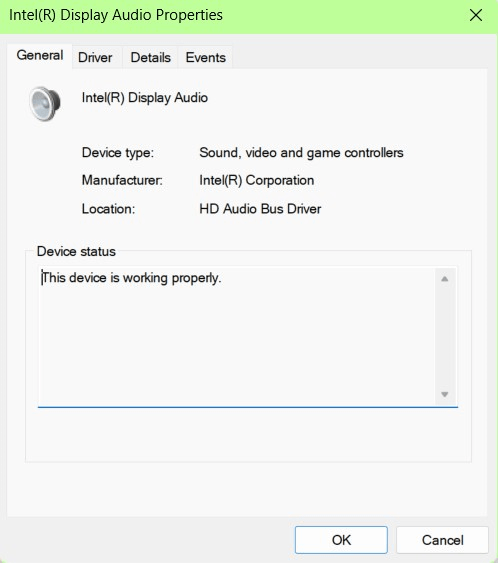Image resolution: width=498 pixels, height=563 pixels.
Task: Click the 'Device type:' label
Action: [x=118, y=153]
